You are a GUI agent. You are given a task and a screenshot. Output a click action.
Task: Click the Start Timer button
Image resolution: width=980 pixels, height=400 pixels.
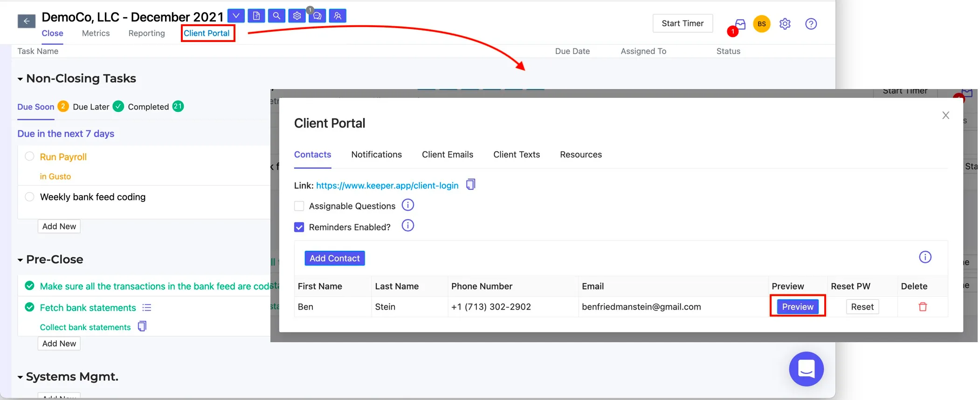coord(683,23)
